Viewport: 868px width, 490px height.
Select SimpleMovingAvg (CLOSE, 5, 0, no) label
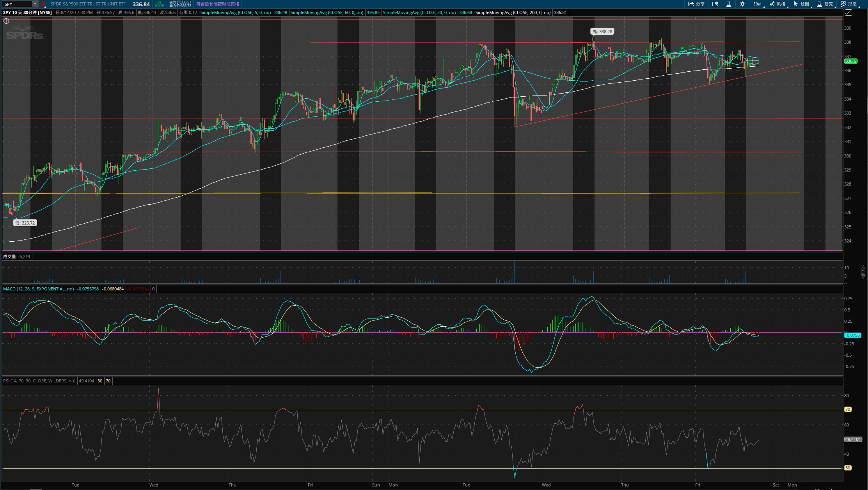pyautogui.click(x=236, y=12)
